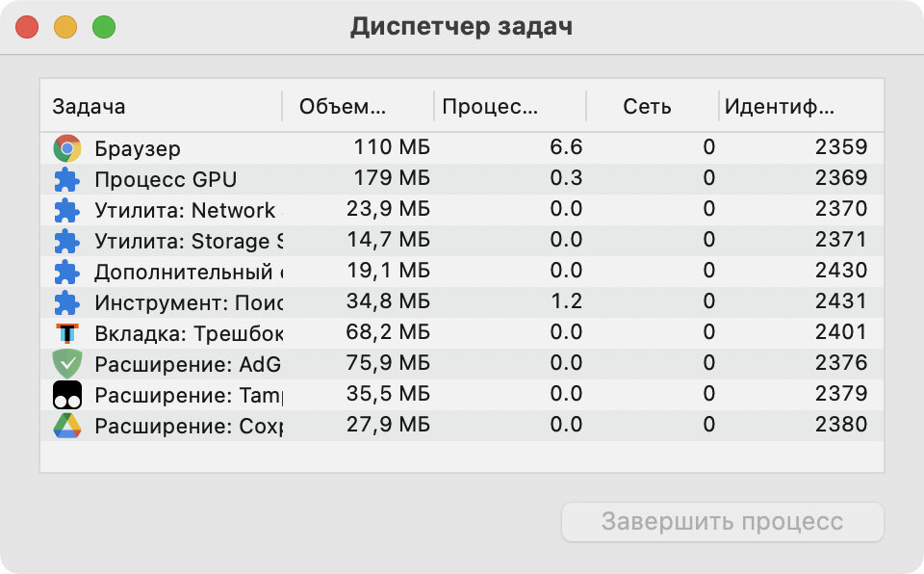Sort by the Объем memory column header

(343, 107)
